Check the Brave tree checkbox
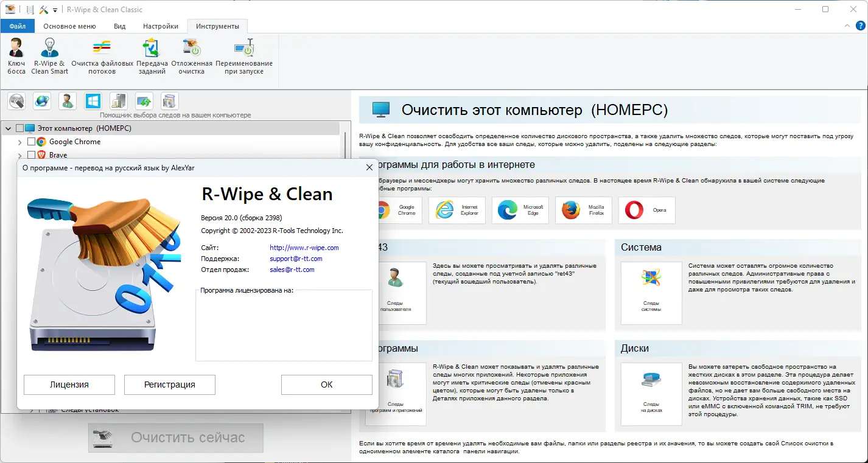This screenshot has width=868, height=463. tap(32, 155)
